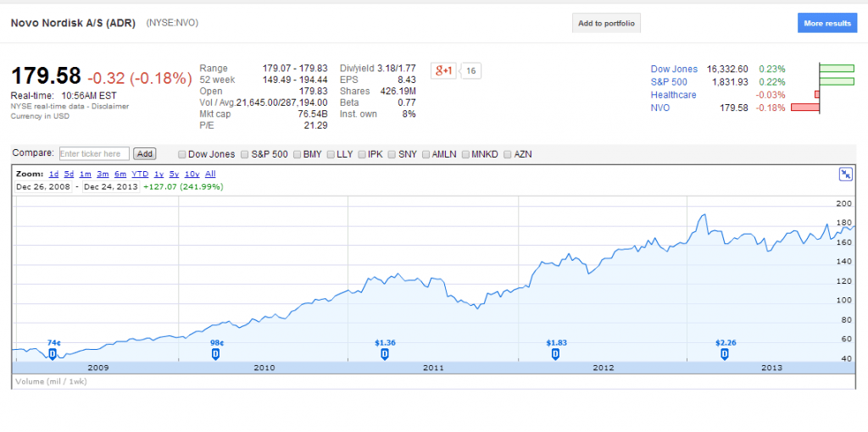Open the Healthcare sector link
868x432 pixels.
(x=673, y=95)
